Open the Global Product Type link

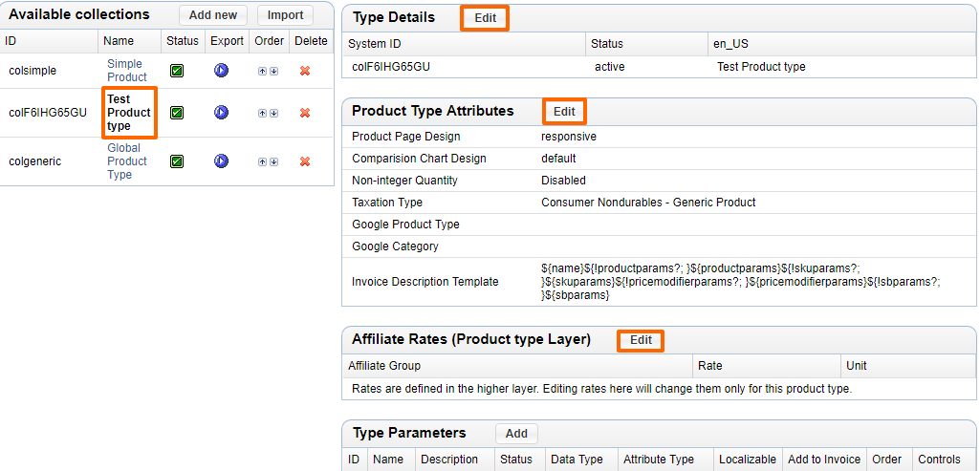(123, 161)
